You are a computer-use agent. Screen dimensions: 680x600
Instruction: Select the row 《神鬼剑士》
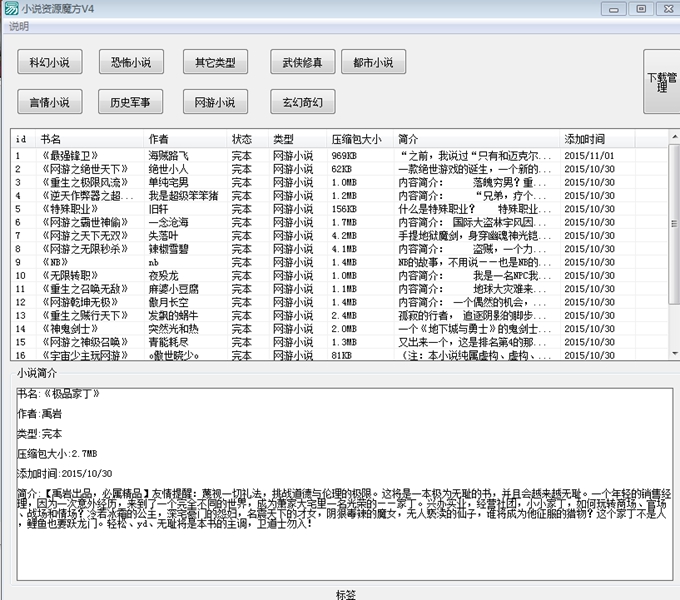click(339, 329)
